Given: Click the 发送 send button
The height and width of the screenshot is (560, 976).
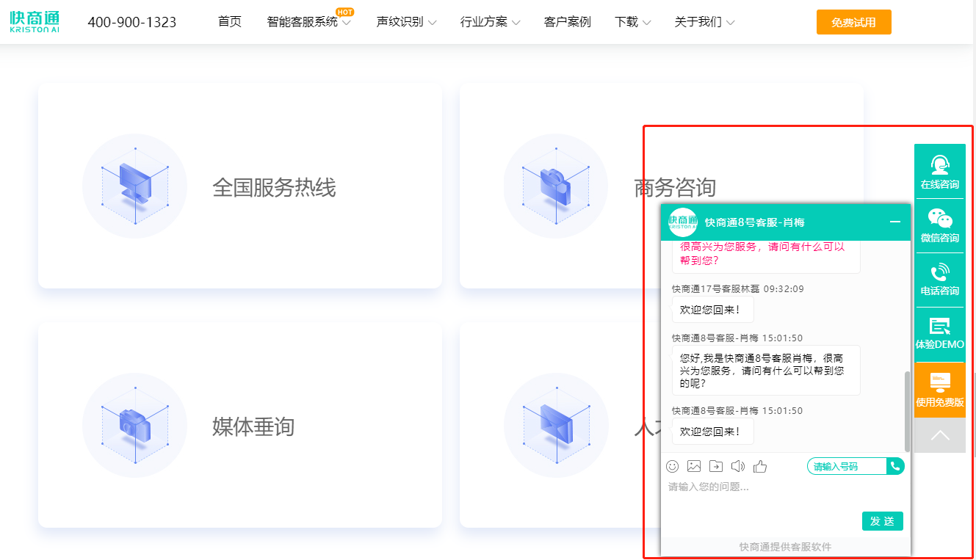Looking at the screenshot, I should (882, 521).
